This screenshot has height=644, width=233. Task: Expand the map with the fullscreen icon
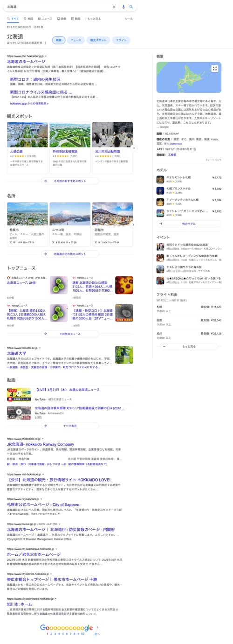click(x=214, y=69)
